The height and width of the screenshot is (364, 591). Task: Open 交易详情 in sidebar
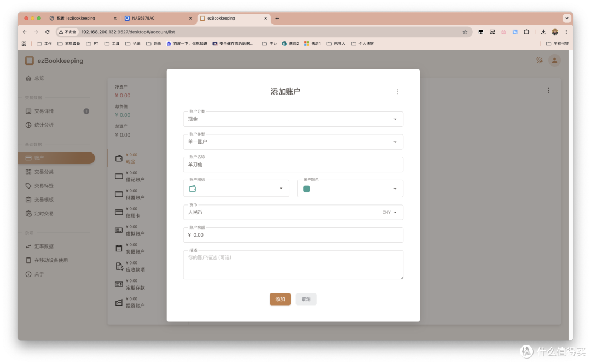point(39,111)
